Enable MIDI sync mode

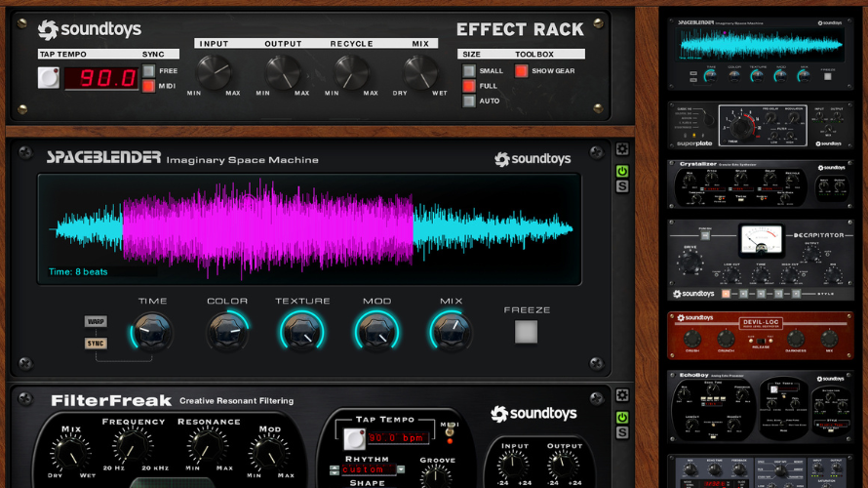point(149,86)
